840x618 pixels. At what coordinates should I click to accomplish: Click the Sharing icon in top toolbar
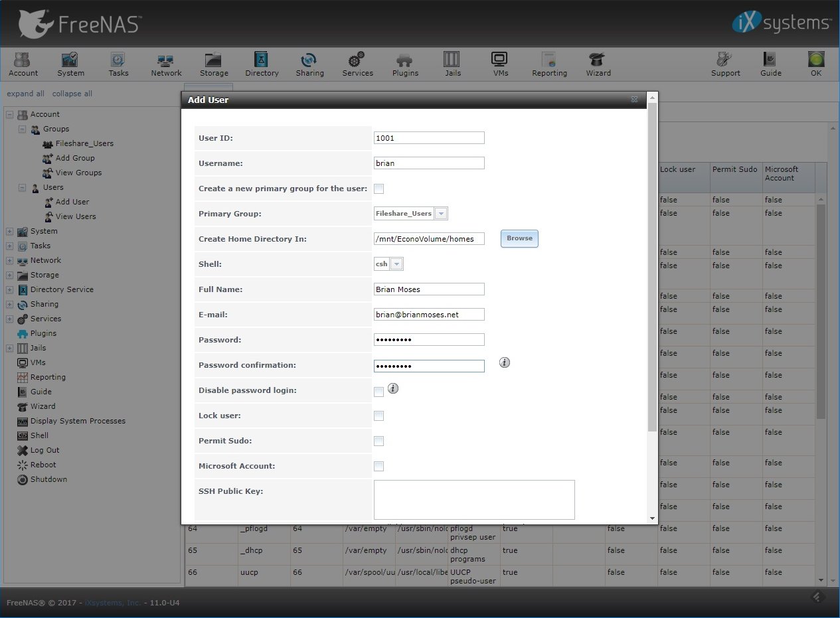coord(309,64)
